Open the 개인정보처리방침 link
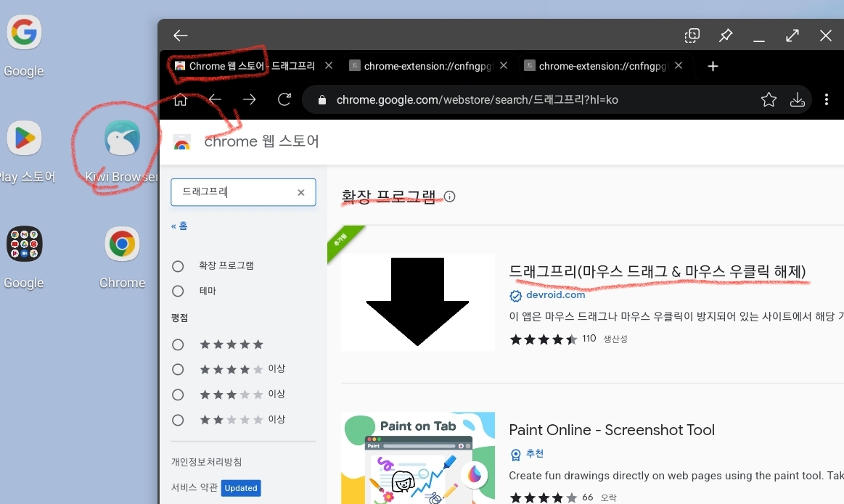The image size is (844, 504). click(206, 462)
